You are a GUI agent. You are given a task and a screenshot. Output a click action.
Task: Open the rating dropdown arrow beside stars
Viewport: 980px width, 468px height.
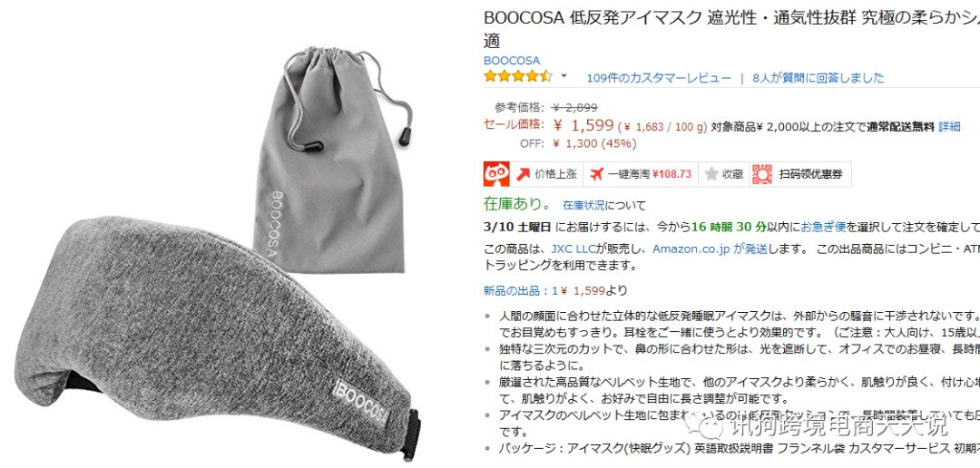[x=563, y=76]
